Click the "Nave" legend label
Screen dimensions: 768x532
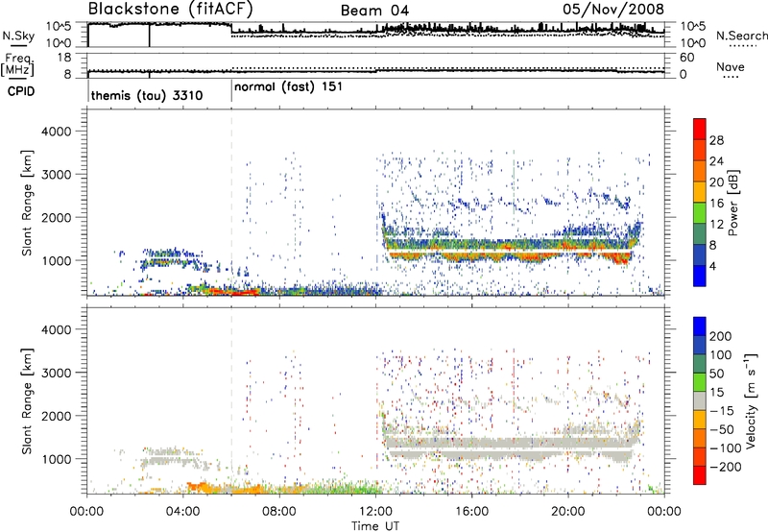731,66
